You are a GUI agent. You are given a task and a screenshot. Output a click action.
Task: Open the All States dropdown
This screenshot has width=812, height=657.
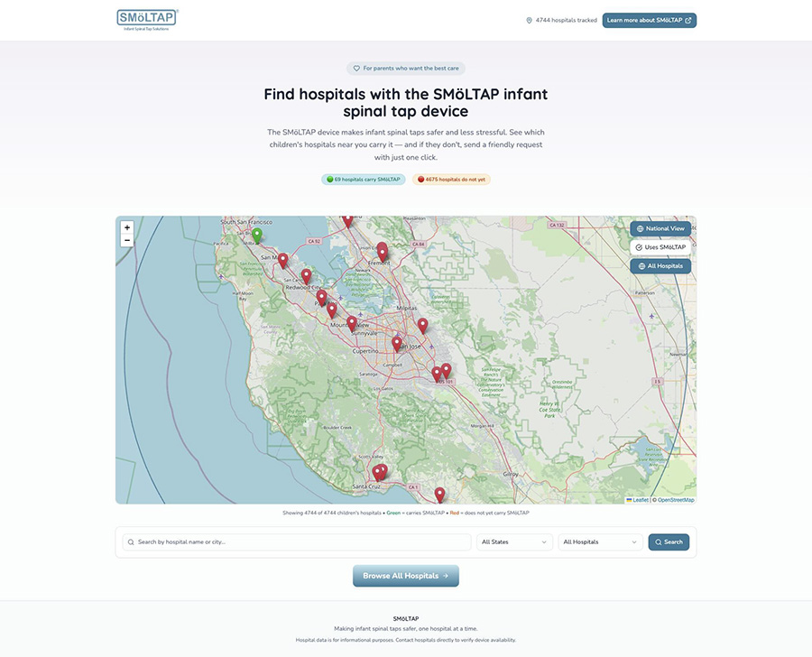[514, 542]
